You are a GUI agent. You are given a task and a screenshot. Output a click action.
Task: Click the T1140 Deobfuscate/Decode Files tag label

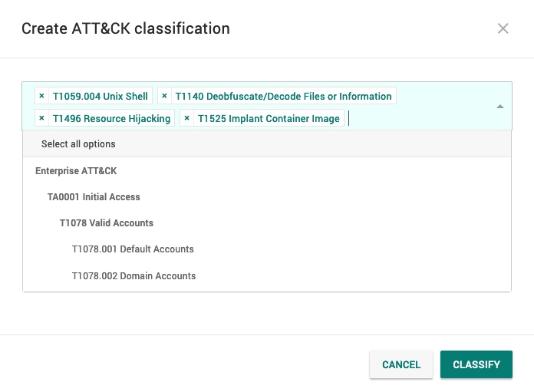[x=283, y=97]
